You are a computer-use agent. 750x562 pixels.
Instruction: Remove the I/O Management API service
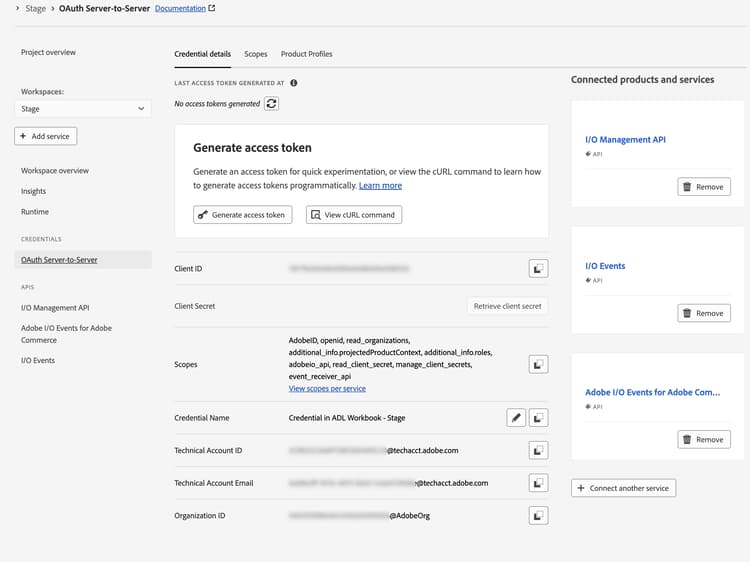pyautogui.click(x=704, y=187)
